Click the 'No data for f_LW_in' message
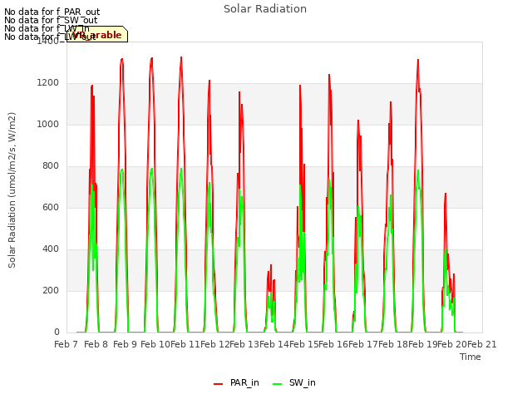The width and height of the screenshot is (532, 399). 47,28
